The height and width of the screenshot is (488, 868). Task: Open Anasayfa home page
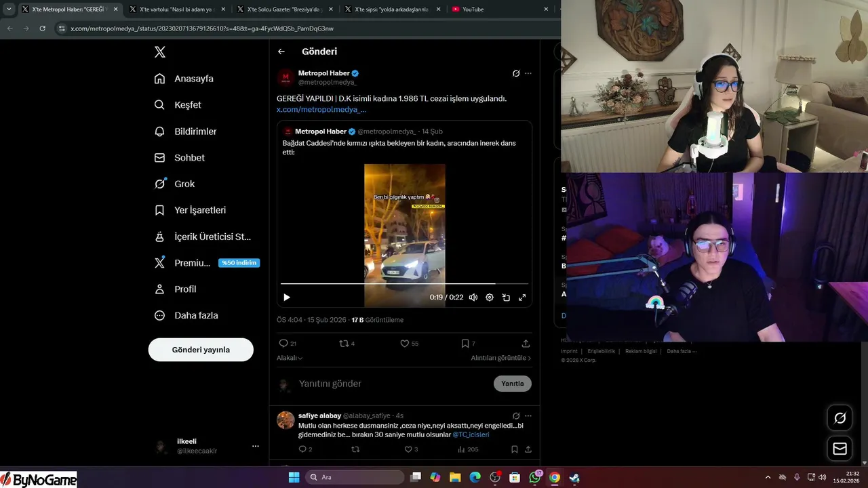pos(184,79)
